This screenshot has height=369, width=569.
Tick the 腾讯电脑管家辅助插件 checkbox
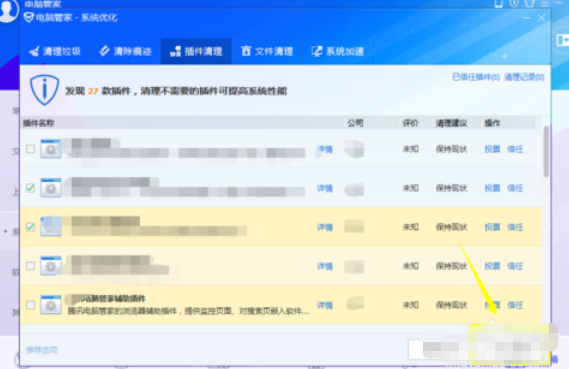pyautogui.click(x=30, y=305)
